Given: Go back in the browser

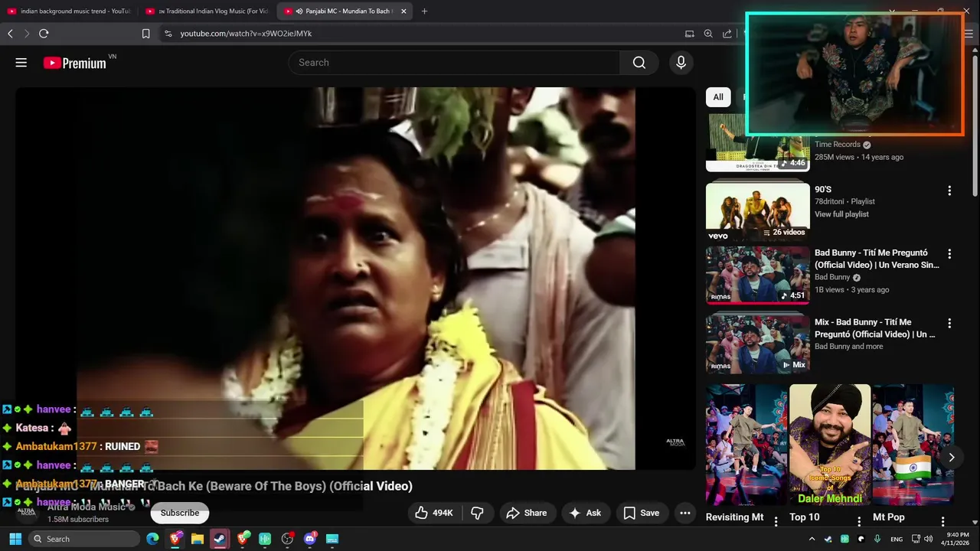Looking at the screenshot, I should pos(10,34).
